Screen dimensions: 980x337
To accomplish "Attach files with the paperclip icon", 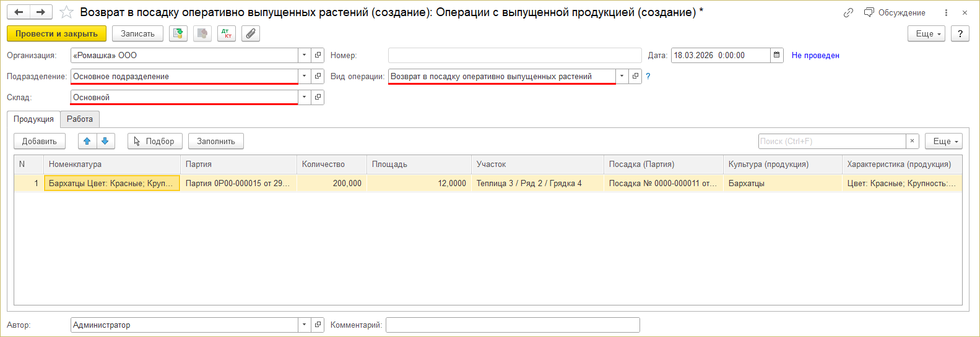I will click(x=251, y=33).
